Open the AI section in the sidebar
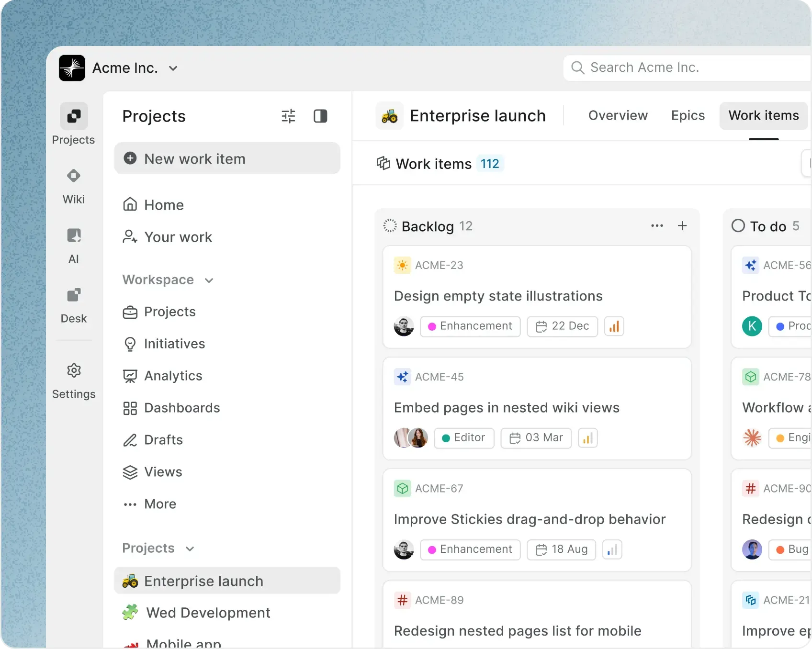Image resolution: width=812 pixels, height=649 pixels. click(x=73, y=245)
